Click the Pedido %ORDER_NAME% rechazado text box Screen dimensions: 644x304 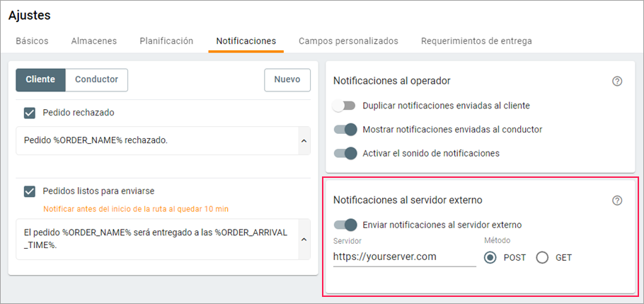(157, 141)
